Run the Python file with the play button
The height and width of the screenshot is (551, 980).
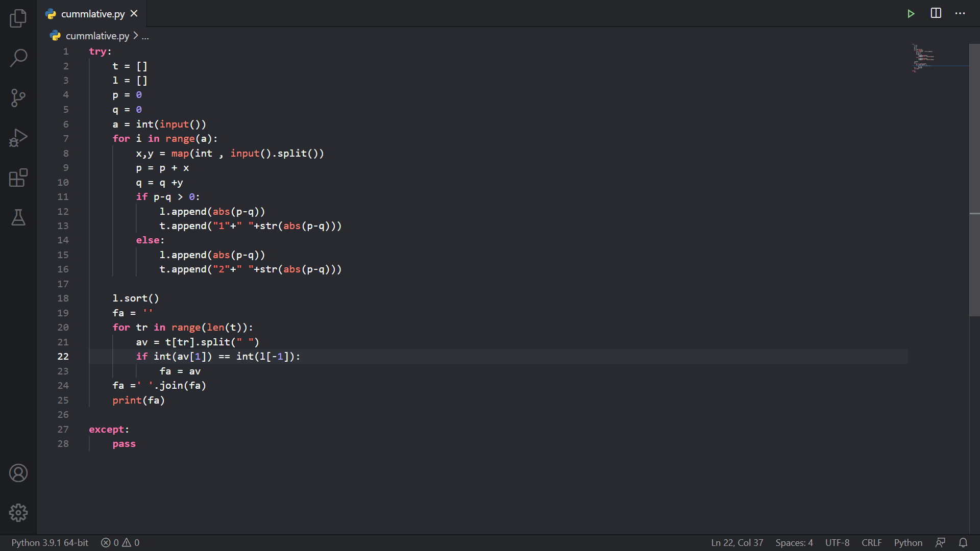(x=911, y=14)
